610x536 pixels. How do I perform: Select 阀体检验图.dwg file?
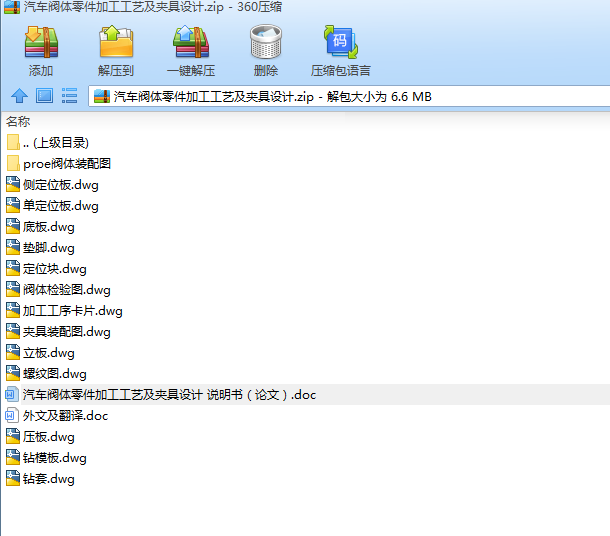click(58, 289)
